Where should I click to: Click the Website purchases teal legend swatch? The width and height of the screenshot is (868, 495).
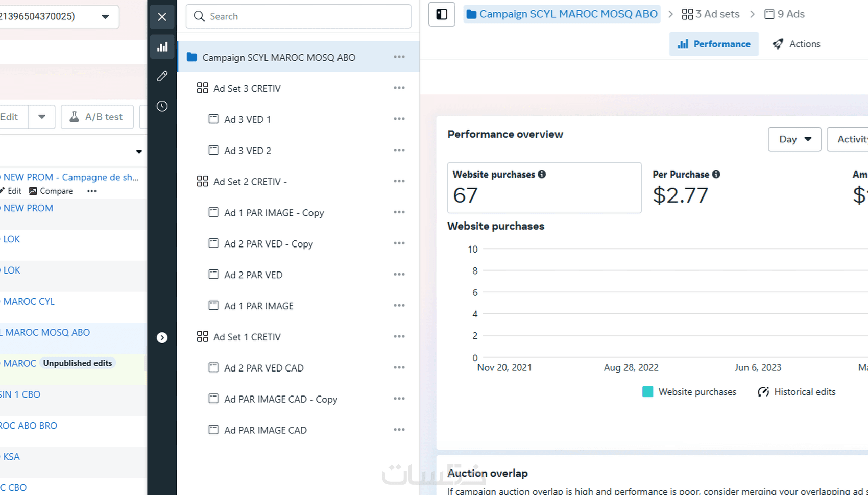point(647,392)
